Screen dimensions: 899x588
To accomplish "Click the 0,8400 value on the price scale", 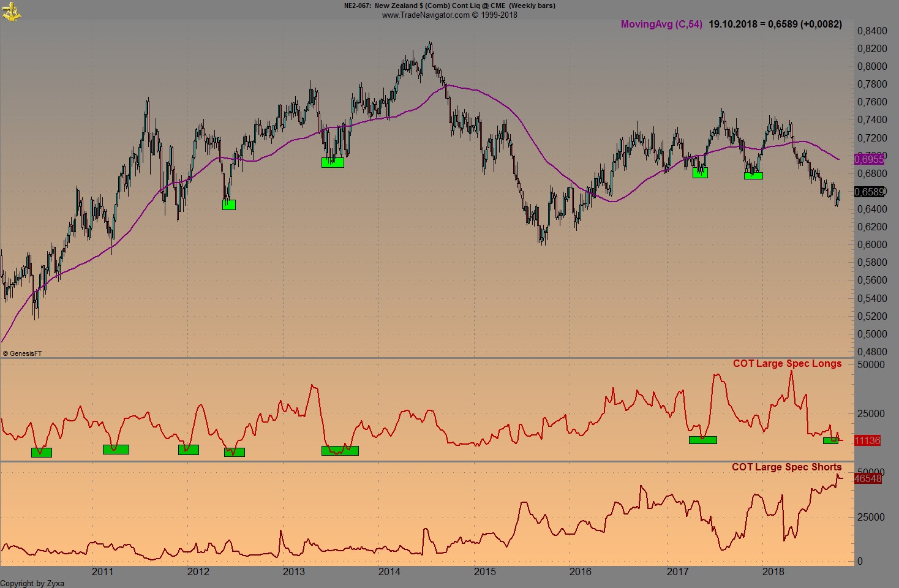I will [872, 29].
